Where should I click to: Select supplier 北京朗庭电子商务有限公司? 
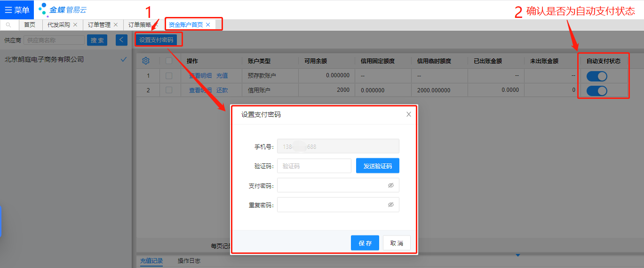pos(44,60)
